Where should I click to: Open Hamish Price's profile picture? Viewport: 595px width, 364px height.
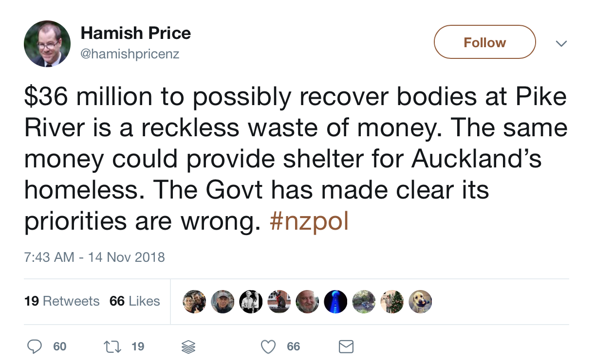47,44
